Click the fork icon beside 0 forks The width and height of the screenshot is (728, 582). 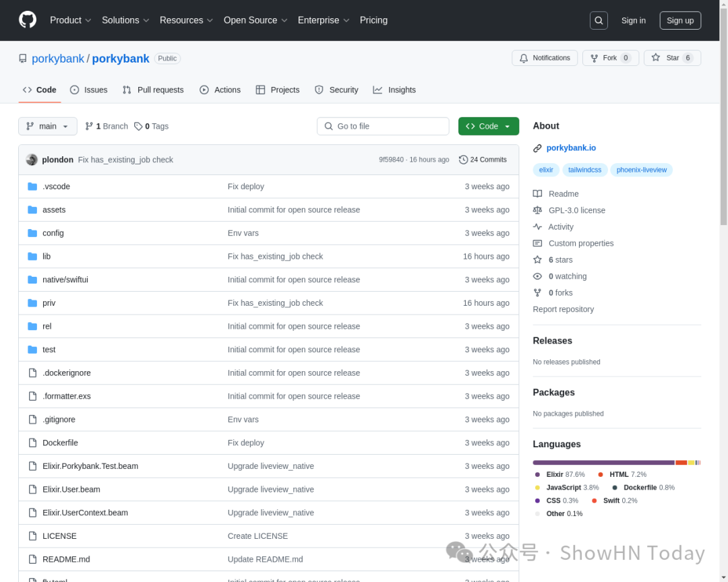[x=537, y=293]
